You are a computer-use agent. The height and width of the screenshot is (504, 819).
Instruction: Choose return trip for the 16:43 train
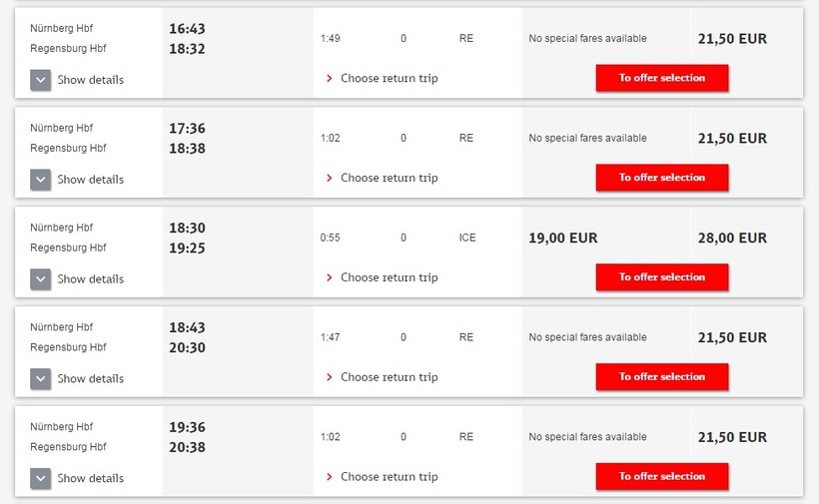[389, 78]
